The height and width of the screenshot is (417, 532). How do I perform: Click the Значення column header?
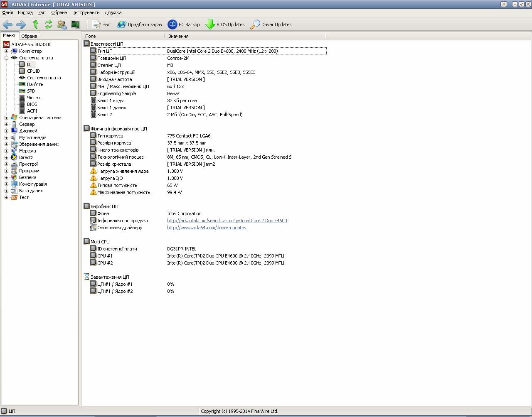245,36
